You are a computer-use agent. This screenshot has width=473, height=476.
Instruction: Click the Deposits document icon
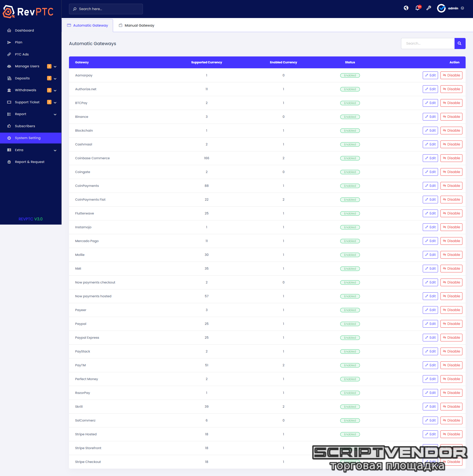point(9,78)
